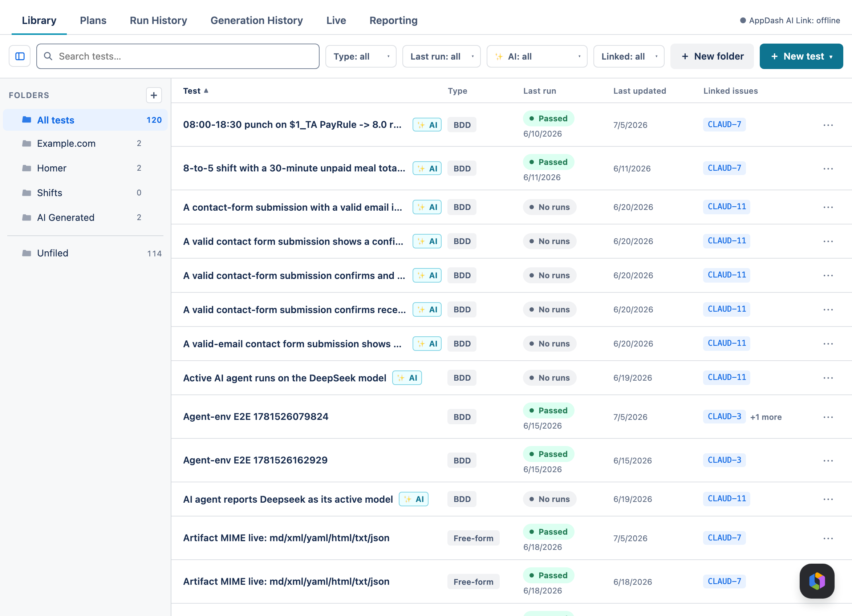Open test 8-to-5 shift with 30-minute unpaid meal
The height and width of the screenshot is (616, 852).
(294, 168)
